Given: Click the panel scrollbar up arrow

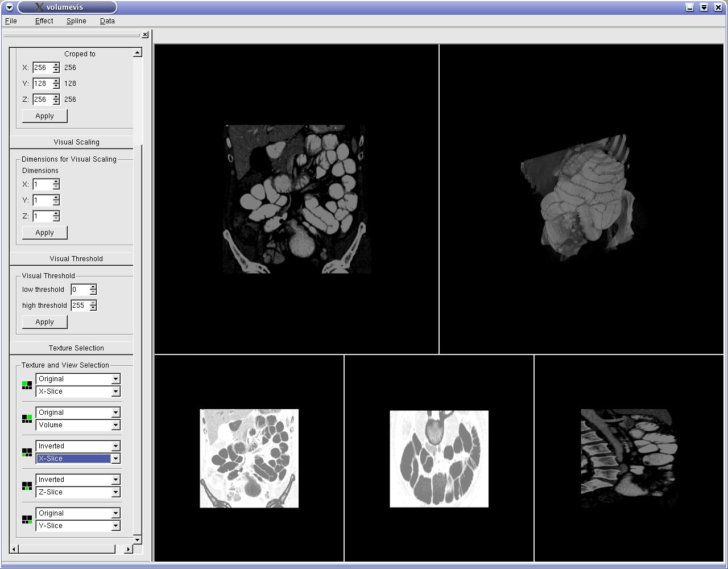Looking at the screenshot, I should pos(137,52).
